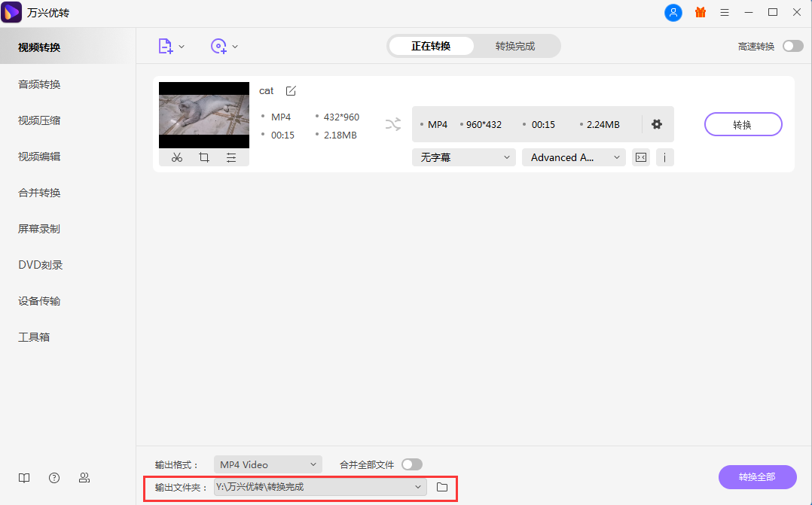This screenshot has height=505, width=812.
Task: Click the 转换全部 button at bottom right
Action: [x=757, y=477]
